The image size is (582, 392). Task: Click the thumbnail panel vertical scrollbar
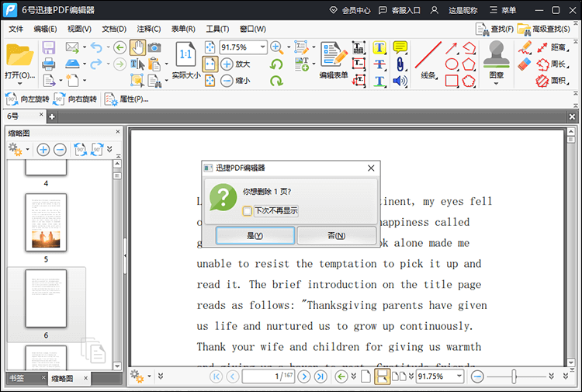pyautogui.click(x=117, y=265)
